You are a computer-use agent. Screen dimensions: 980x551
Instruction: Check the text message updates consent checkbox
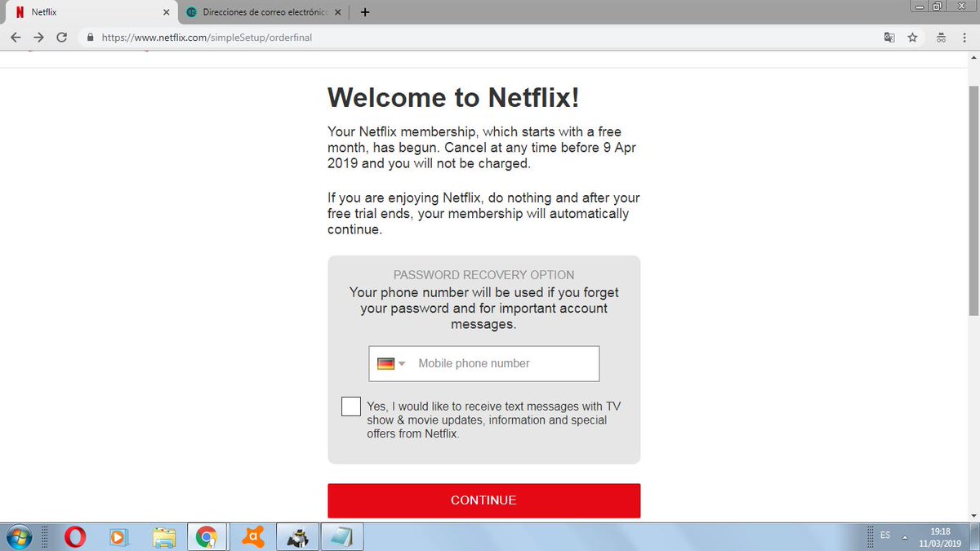pos(350,406)
